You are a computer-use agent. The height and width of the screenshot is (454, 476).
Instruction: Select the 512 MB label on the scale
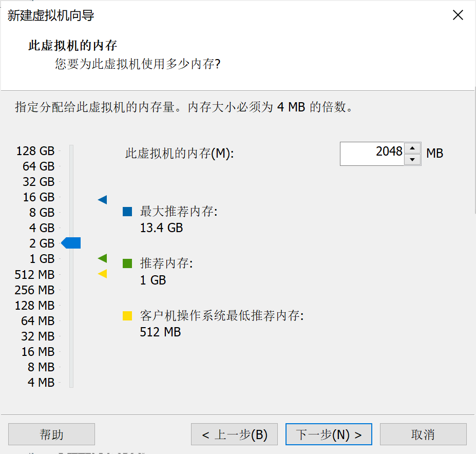(x=34, y=275)
